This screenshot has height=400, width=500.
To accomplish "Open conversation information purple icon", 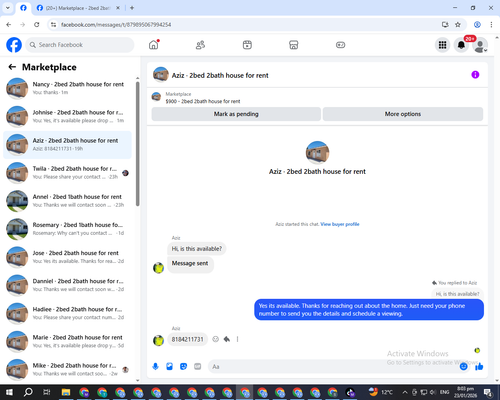I will pos(475,75).
